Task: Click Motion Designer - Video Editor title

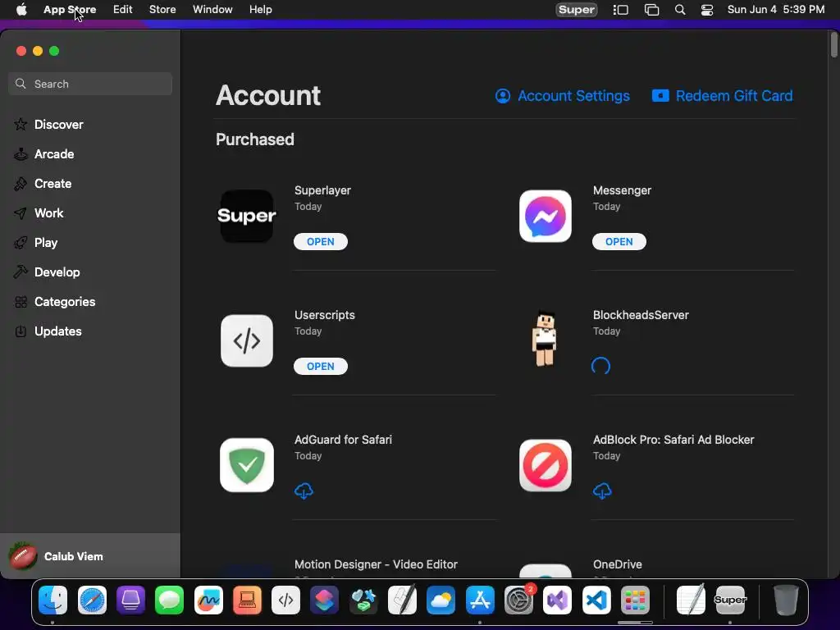Action: tap(376, 564)
